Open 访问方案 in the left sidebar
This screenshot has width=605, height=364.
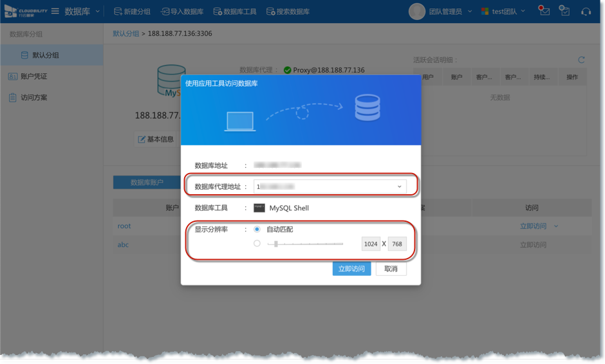(x=33, y=98)
